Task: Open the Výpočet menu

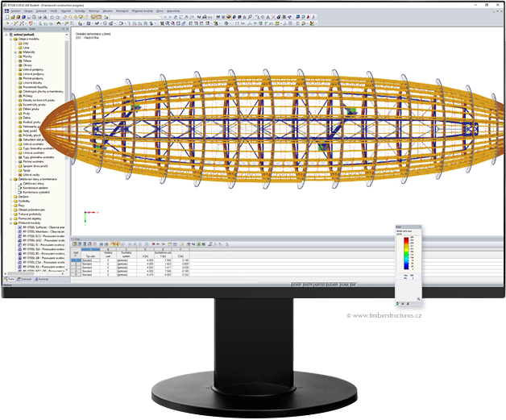Action: (65, 11)
